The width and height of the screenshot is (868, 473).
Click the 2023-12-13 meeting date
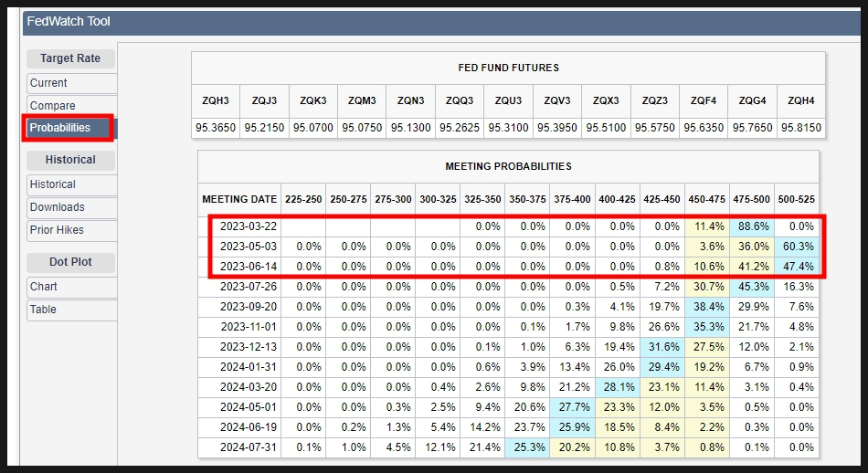(248, 347)
